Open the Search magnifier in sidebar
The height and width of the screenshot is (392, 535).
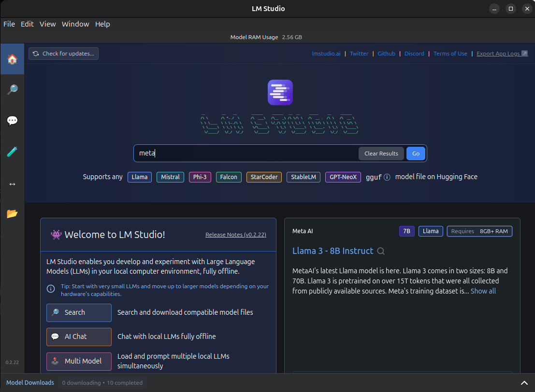(12, 90)
